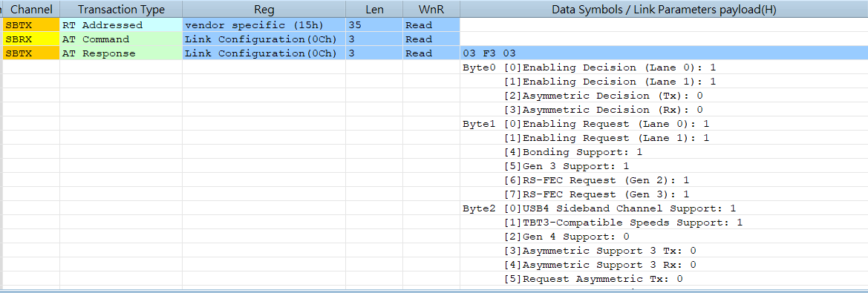Select the Len value 35 cell
The height and width of the screenshot is (293, 868).
click(x=374, y=25)
